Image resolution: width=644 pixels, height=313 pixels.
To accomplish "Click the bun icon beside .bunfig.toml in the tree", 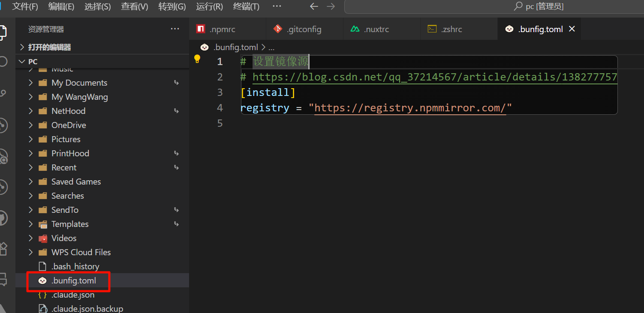I will click(42, 280).
